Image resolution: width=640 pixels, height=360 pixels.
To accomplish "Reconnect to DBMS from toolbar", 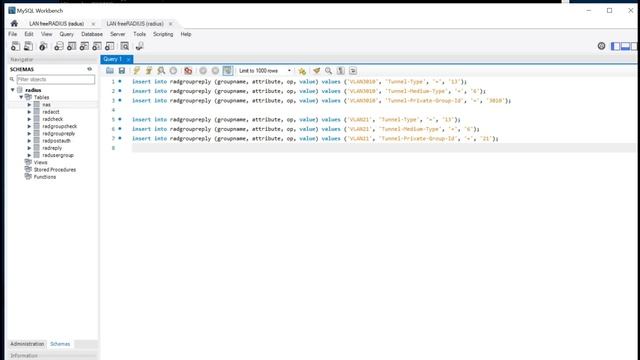I will click(x=140, y=46).
